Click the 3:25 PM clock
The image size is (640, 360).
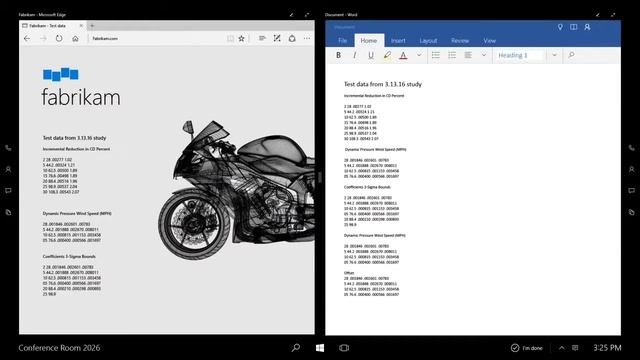(607, 348)
